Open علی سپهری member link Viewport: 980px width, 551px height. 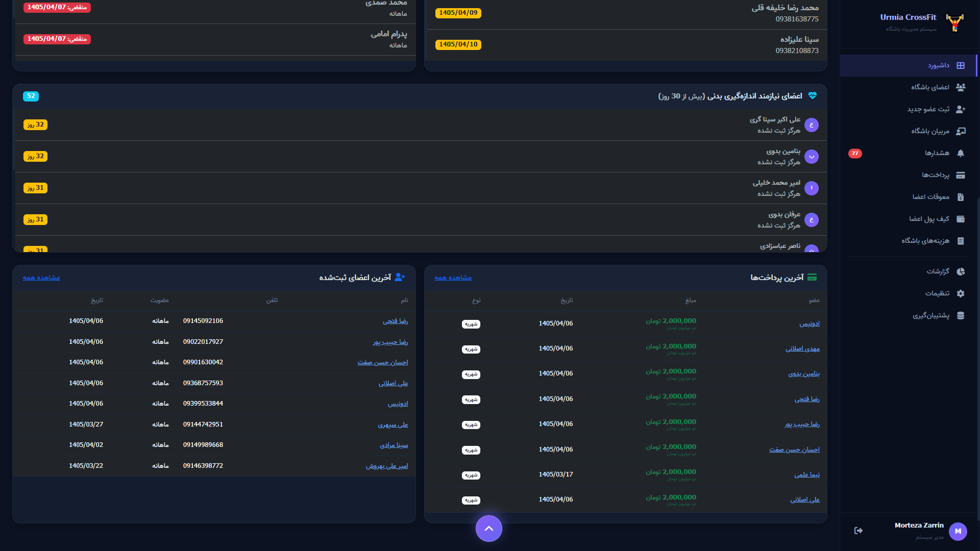coord(393,424)
